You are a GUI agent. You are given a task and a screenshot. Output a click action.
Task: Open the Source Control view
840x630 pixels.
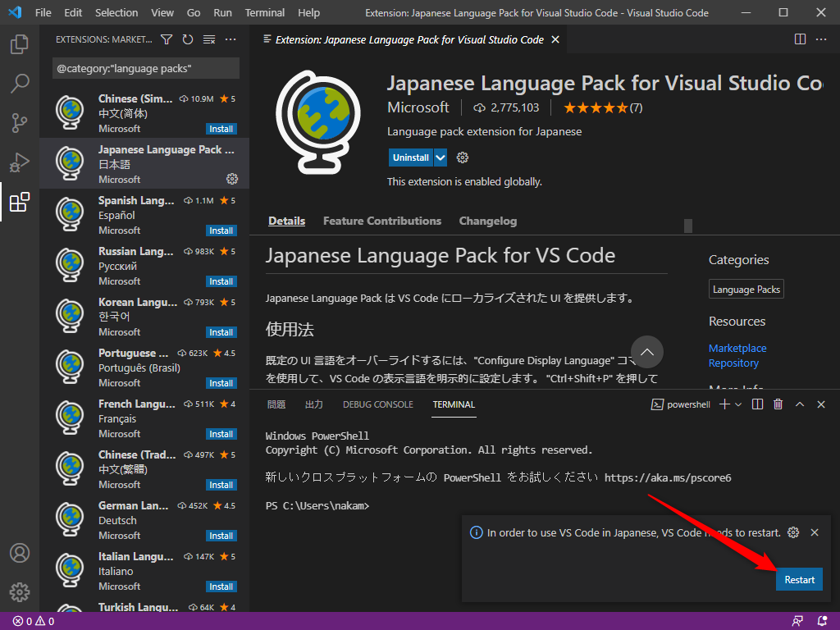(20, 123)
